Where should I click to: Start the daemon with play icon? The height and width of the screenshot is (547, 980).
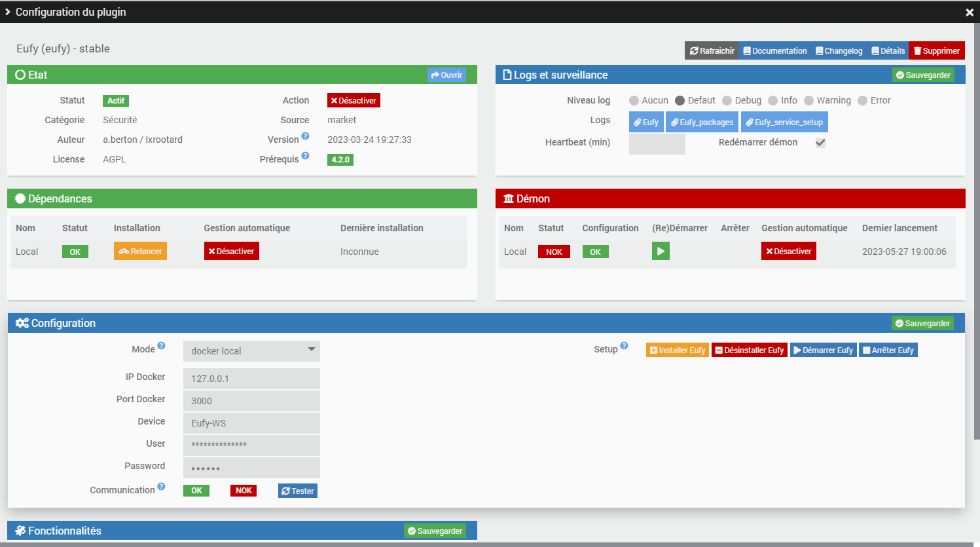pos(661,251)
